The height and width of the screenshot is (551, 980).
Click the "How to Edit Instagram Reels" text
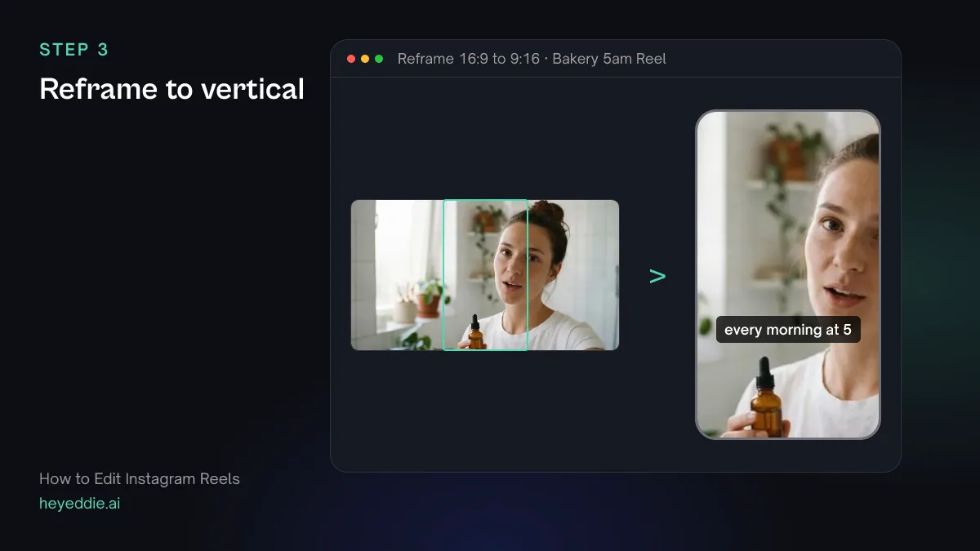(x=140, y=478)
